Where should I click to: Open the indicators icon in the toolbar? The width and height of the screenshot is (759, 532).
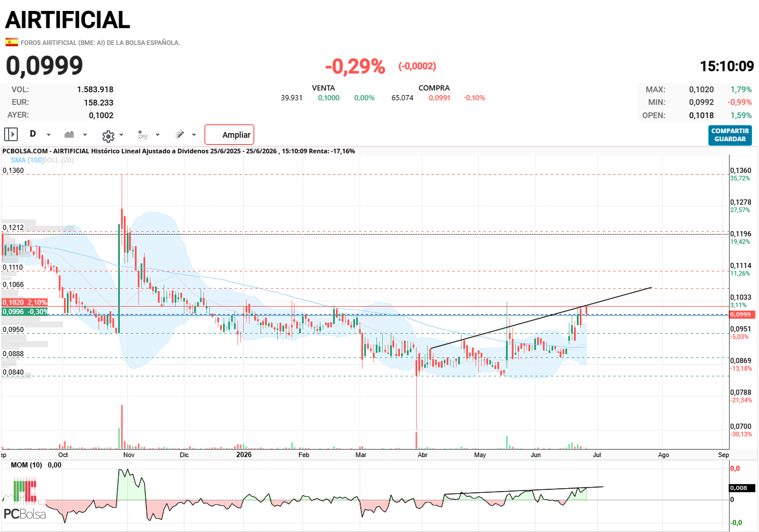pos(143,135)
